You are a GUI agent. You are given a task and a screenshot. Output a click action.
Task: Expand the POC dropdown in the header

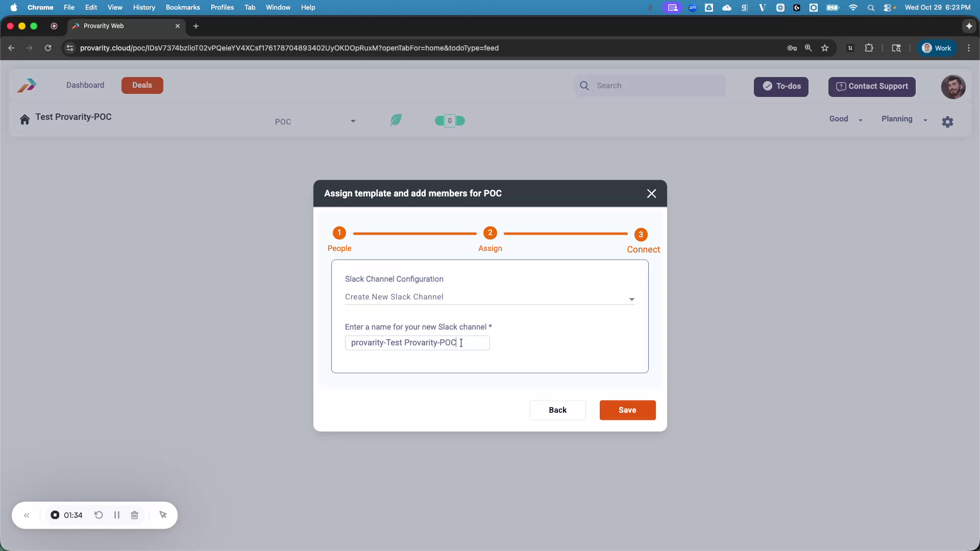(352, 121)
